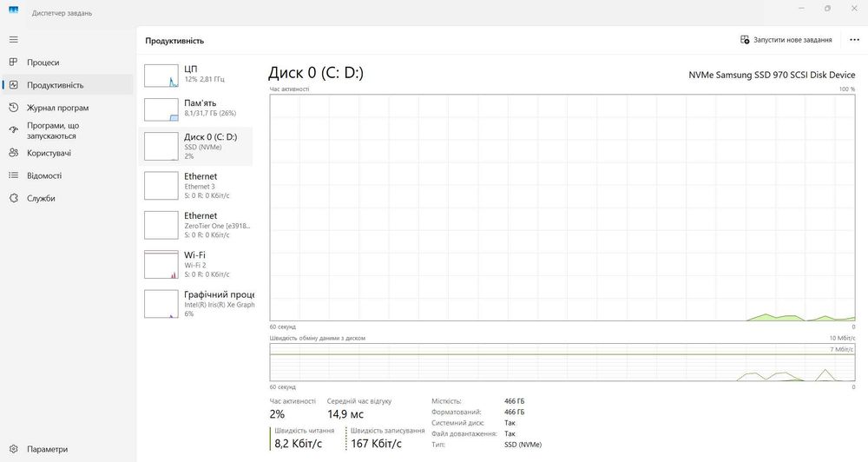The image size is (868, 462).
Task: Click Запустити нове завдання button
Action: 786,40
